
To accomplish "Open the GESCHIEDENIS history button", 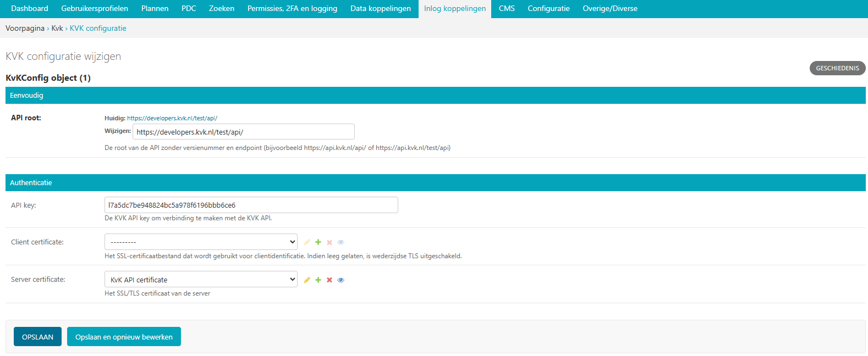I will 837,68.
